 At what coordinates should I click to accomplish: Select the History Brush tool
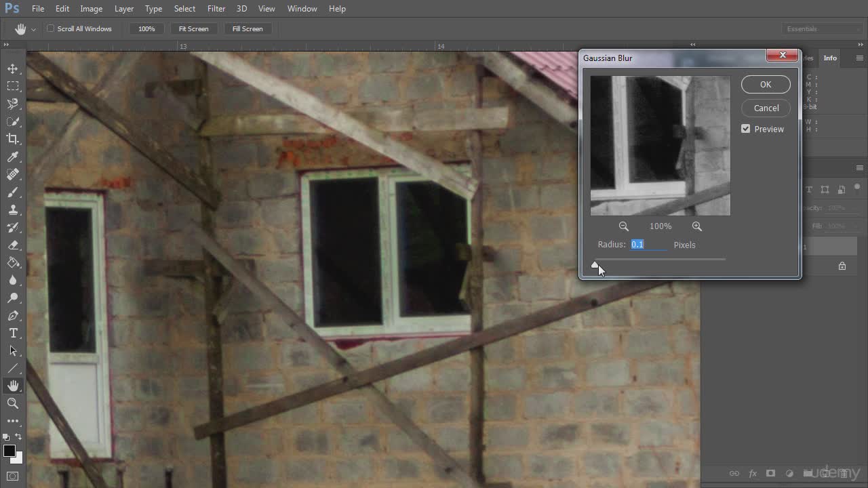tap(13, 227)
